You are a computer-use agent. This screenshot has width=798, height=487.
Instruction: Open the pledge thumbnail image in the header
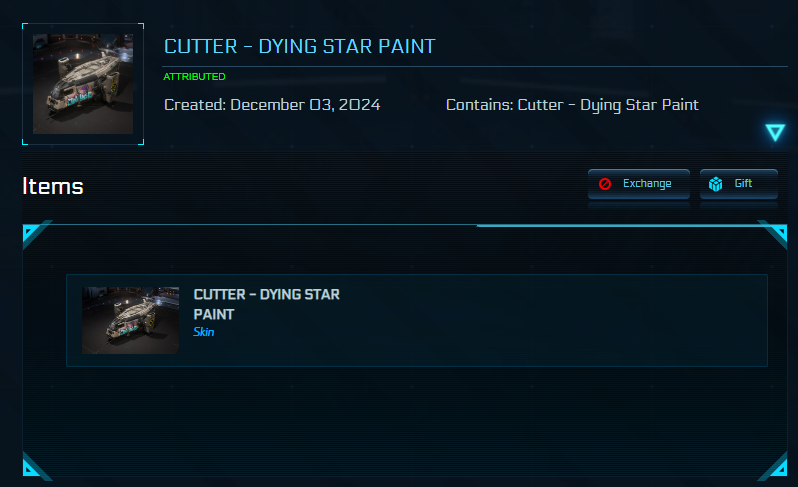(82, 84)
